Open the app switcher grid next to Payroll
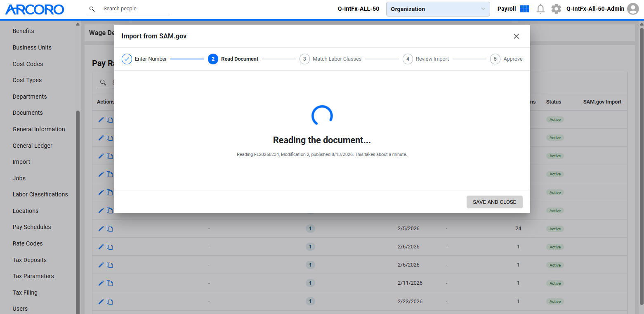The height and width of the screenshot is (314, 644). click(524, 9)
